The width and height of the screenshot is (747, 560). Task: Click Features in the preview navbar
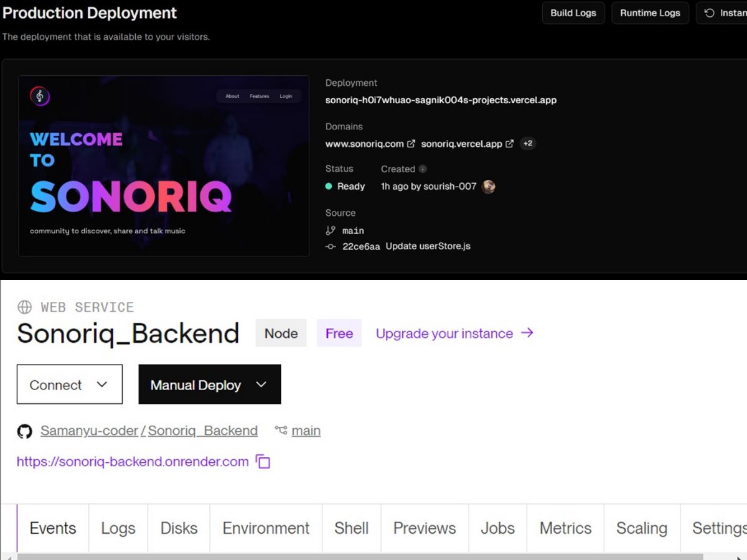pos(260,96)
